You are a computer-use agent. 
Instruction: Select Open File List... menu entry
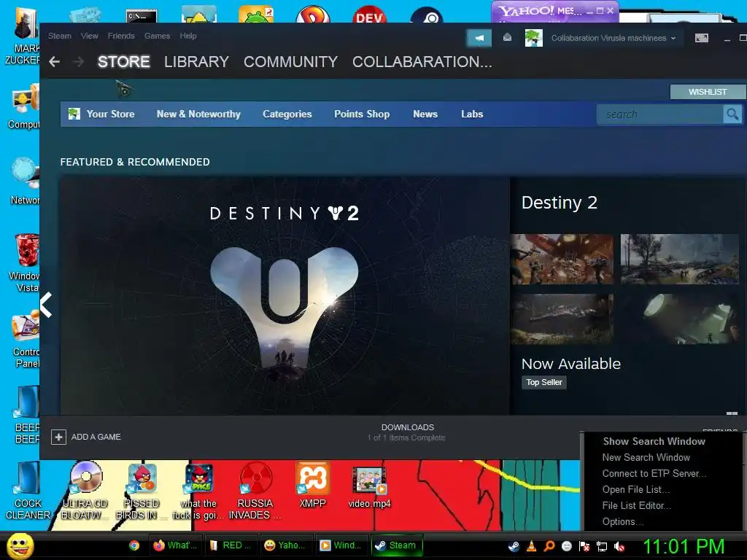636,490
